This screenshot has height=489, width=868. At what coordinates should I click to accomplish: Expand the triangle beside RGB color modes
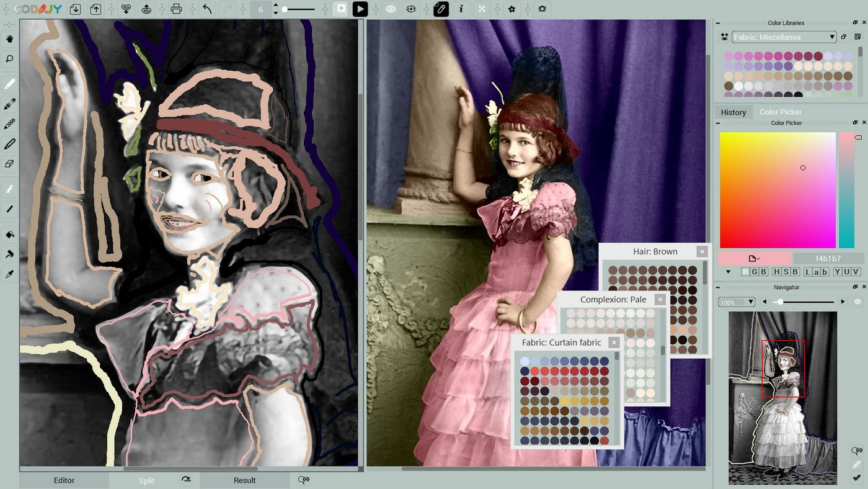pos(728,272)
